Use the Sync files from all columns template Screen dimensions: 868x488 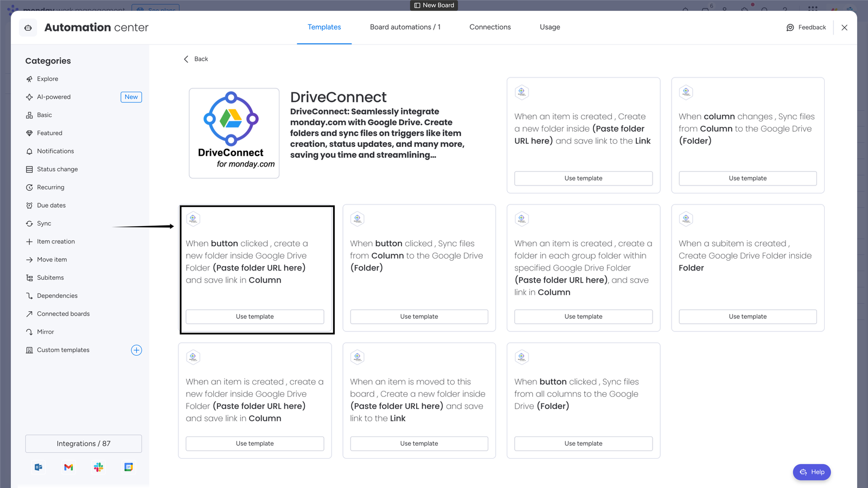point(583,444)
